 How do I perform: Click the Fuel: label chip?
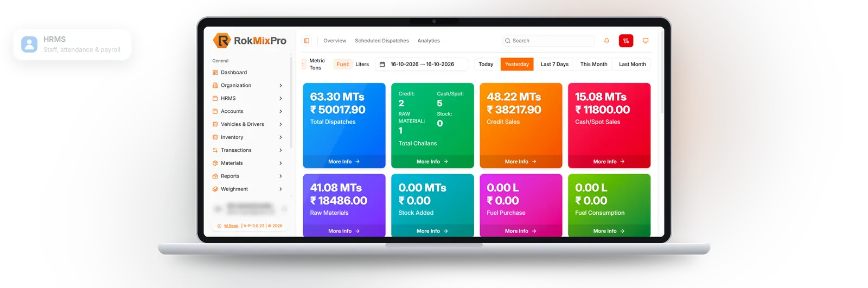[x=343, y=64]
